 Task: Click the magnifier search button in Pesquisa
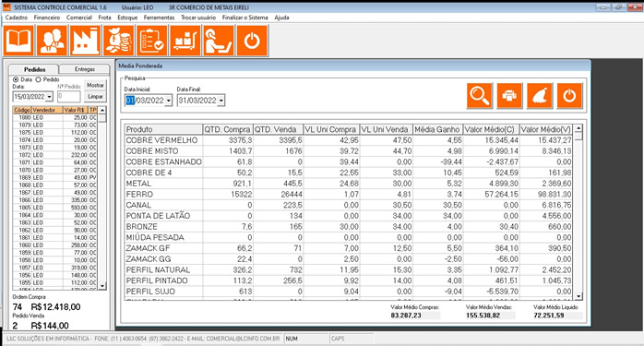coord(479,96)
